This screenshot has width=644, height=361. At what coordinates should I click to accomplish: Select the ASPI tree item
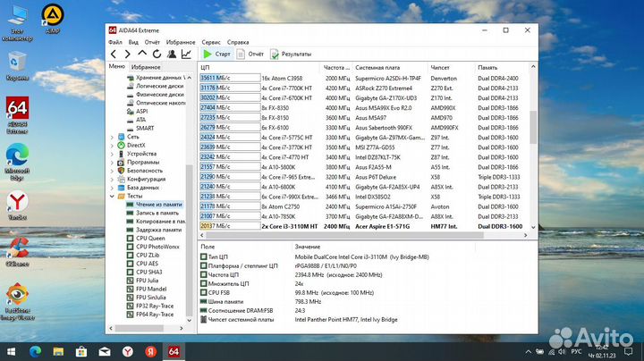pyautogui.click(x=137, y=111)
